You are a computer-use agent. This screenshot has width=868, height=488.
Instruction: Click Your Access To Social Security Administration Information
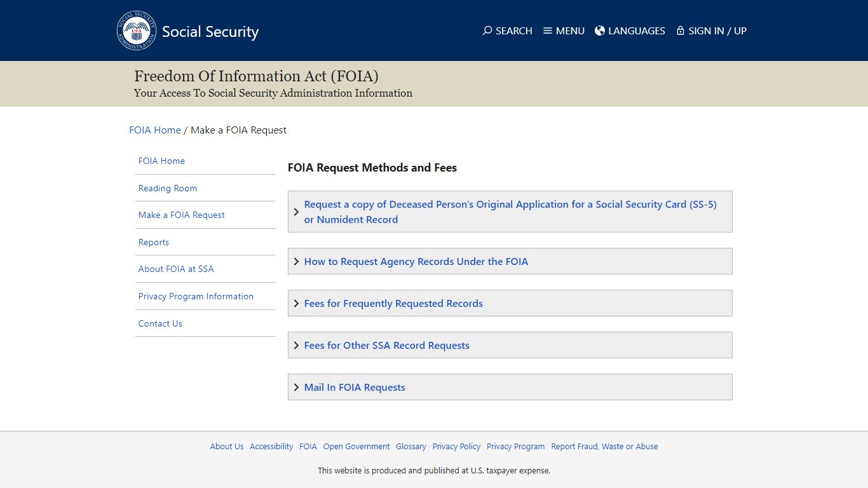273,93
